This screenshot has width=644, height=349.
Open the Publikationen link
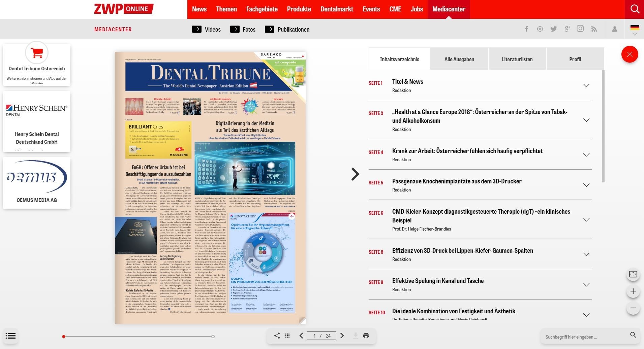click(287, 29)
